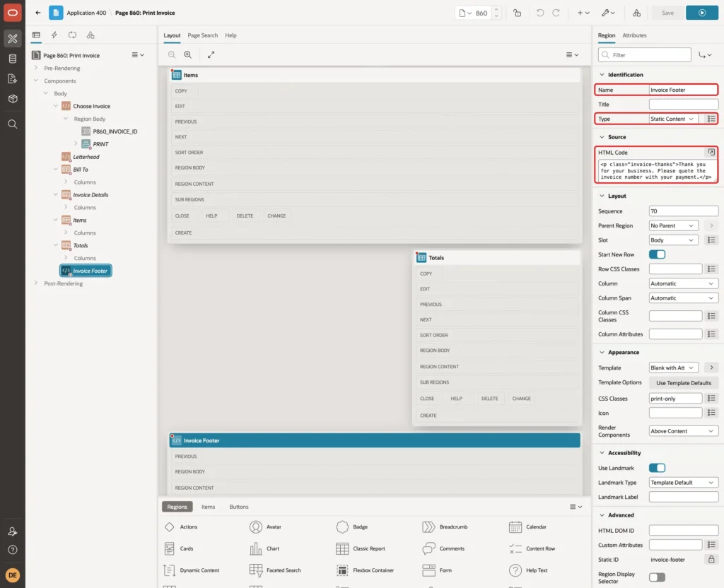
Task: Switch to the Page Search tab
Action: (203, 35)
